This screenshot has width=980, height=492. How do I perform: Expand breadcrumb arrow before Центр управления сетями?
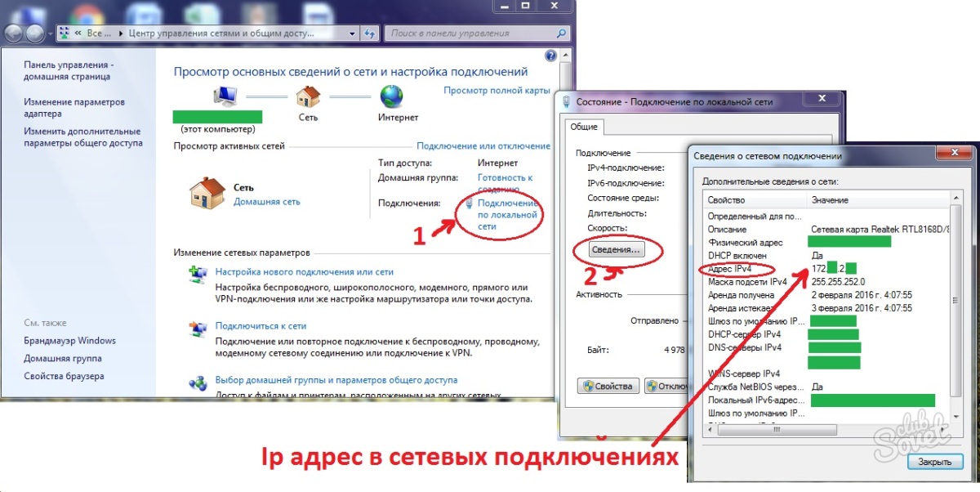[x=122, y=34]
